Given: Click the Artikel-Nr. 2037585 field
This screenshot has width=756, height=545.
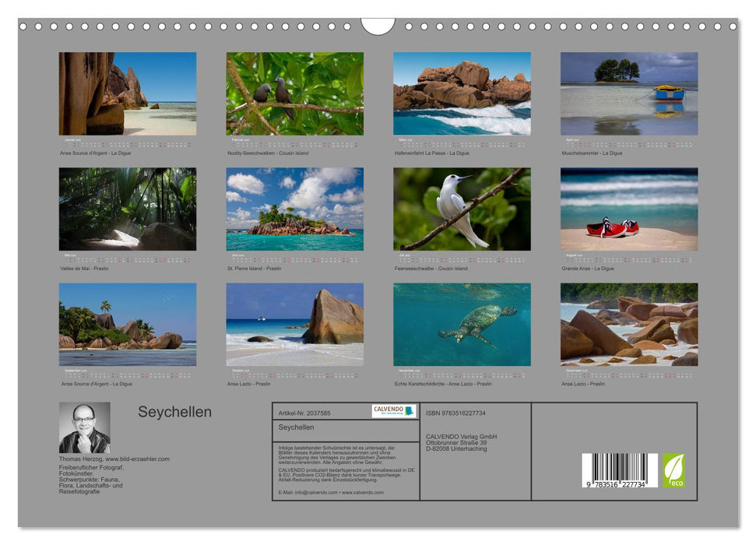Looking at the screenshot, I should coord(304,413).
